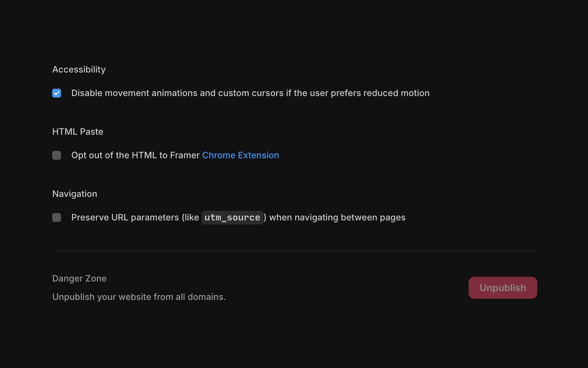Screen dimensions: 588x368
Task: Click the Navigation section heading
Action: [75, 194]
